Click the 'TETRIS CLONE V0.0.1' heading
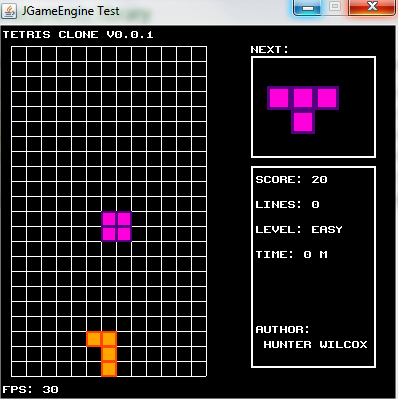 (x=78, y=35)
